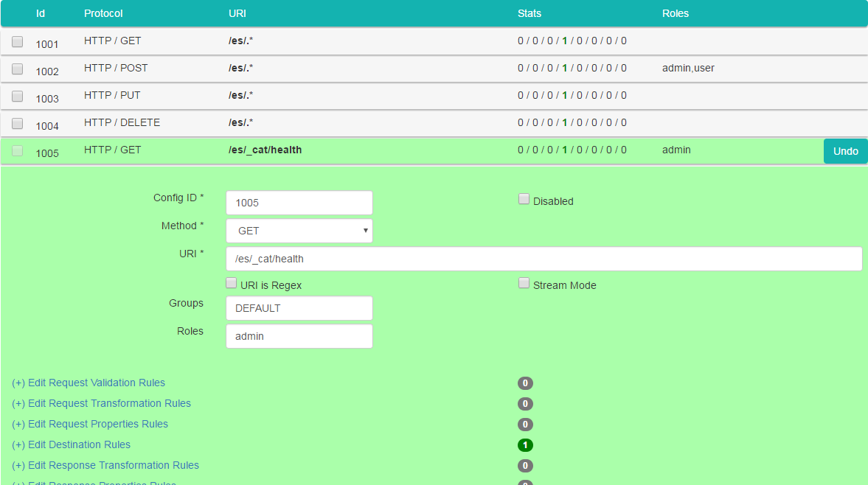Select the checkbox for row 1002
This screenshot has height=485, width=868.
pos(18,69)
